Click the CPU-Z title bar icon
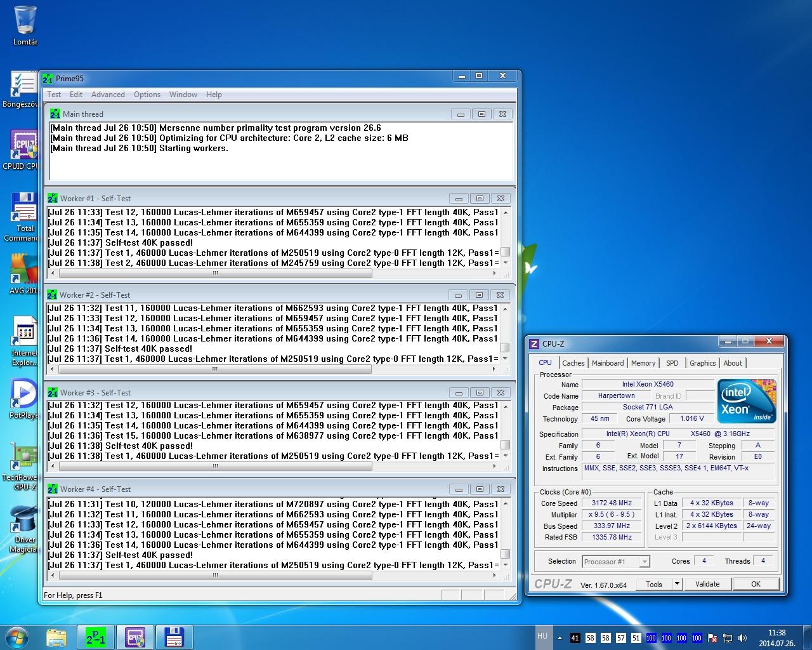 [534, 344]
